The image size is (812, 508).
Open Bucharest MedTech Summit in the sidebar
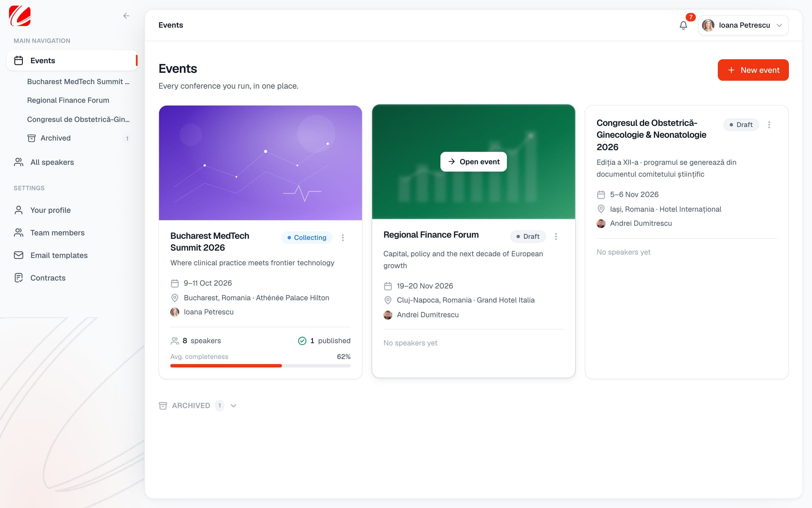[78, 82]
